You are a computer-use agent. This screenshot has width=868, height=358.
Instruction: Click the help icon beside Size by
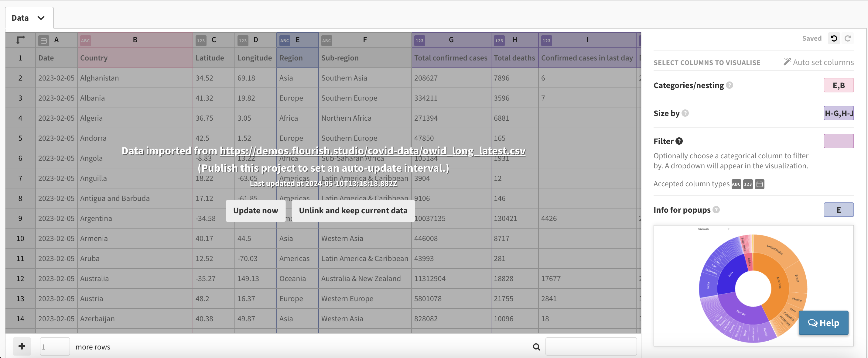click(x=685, y=114)
